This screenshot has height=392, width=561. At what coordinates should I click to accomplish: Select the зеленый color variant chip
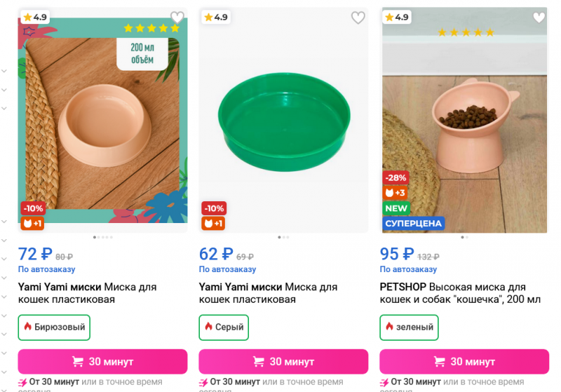(x=410, y=327)
